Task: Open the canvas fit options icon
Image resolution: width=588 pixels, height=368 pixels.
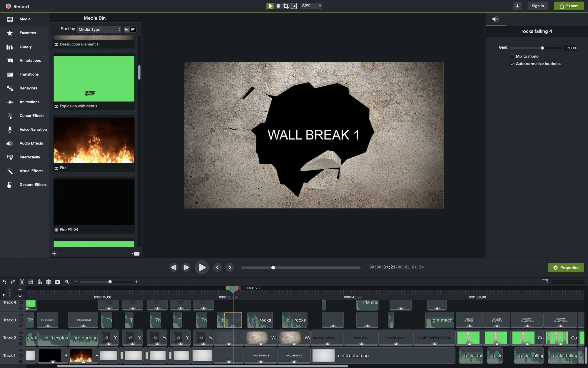Action: point(294,6)
